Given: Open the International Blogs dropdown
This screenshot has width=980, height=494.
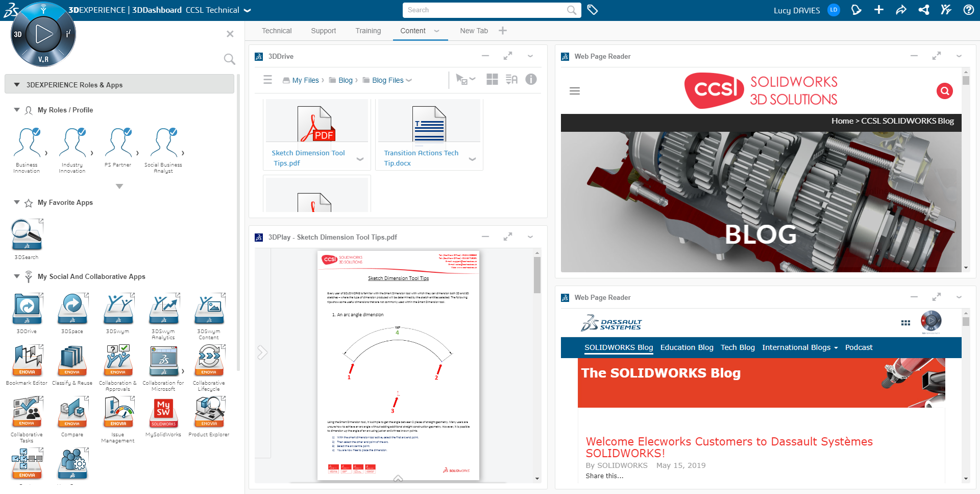Looking at the screenshot, I should [799, 347].
